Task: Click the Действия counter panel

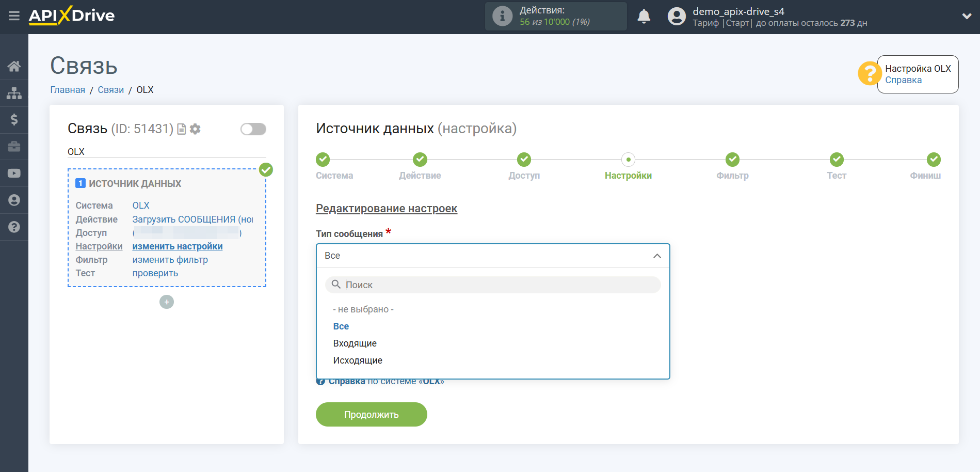Action: 556,16
